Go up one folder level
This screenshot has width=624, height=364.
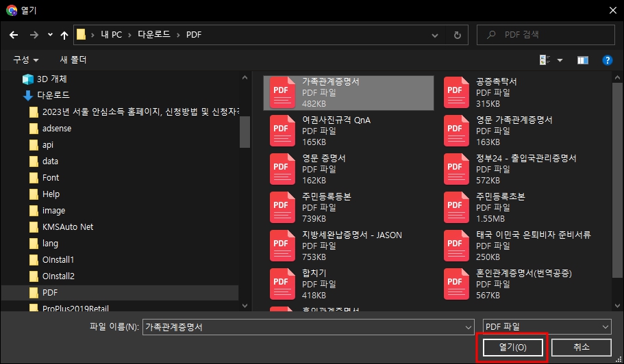pyautogui.click(x=64, y=35)
